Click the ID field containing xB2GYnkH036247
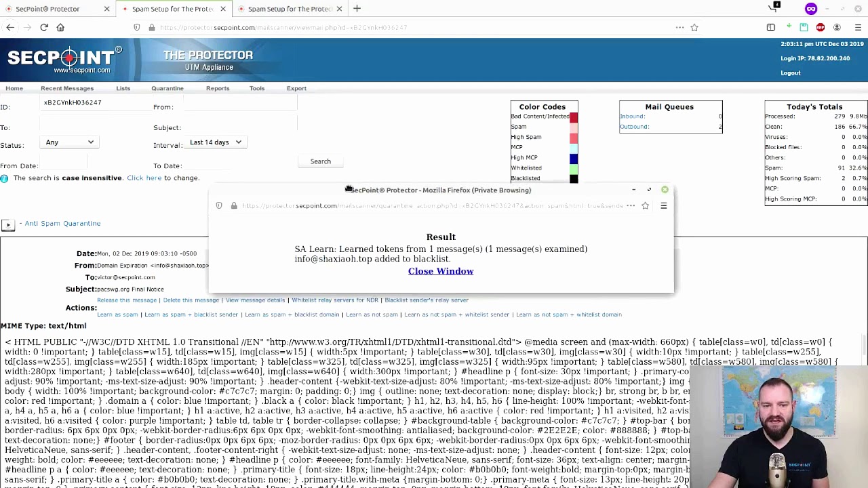868x488 pixels. point(95,103)
